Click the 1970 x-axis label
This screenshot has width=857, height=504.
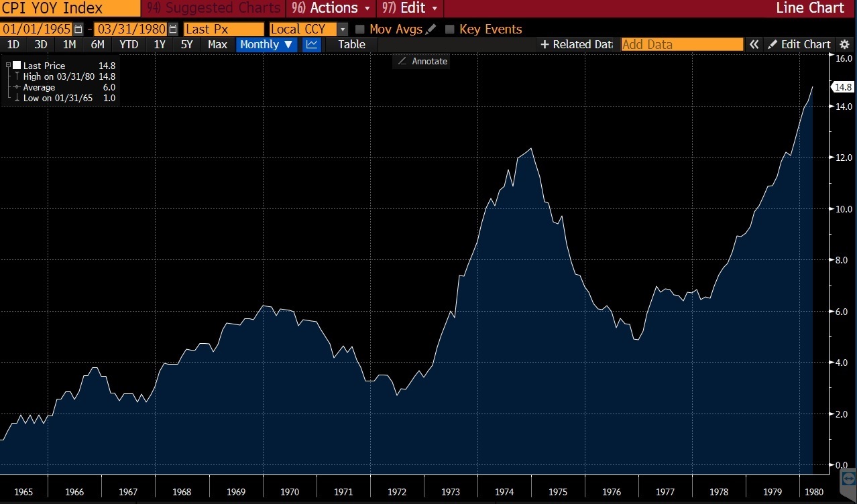click(x=290, y=492)
